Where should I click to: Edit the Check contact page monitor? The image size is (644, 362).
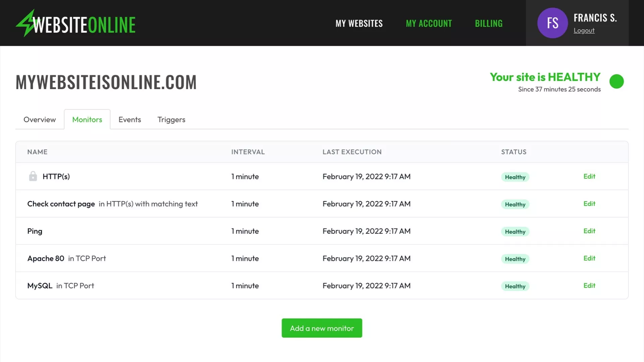pyautogui.click(x=589, y=204)
